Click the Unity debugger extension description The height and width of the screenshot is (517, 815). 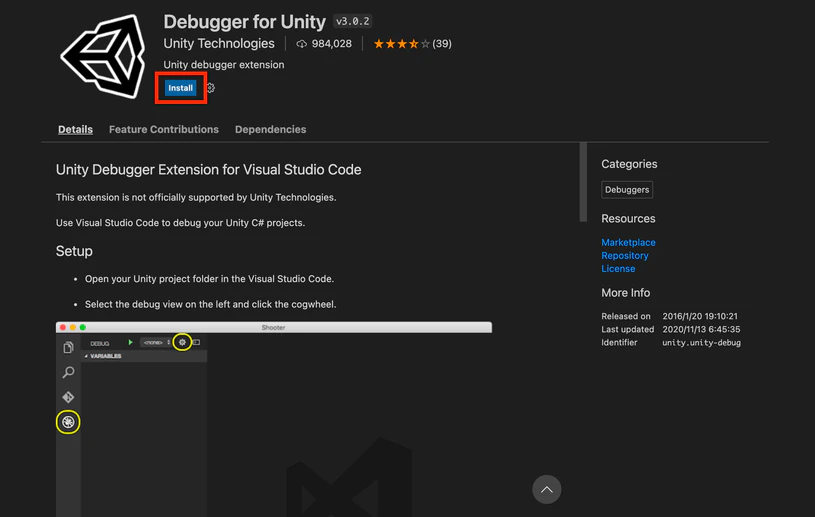[x=224, y=65]
